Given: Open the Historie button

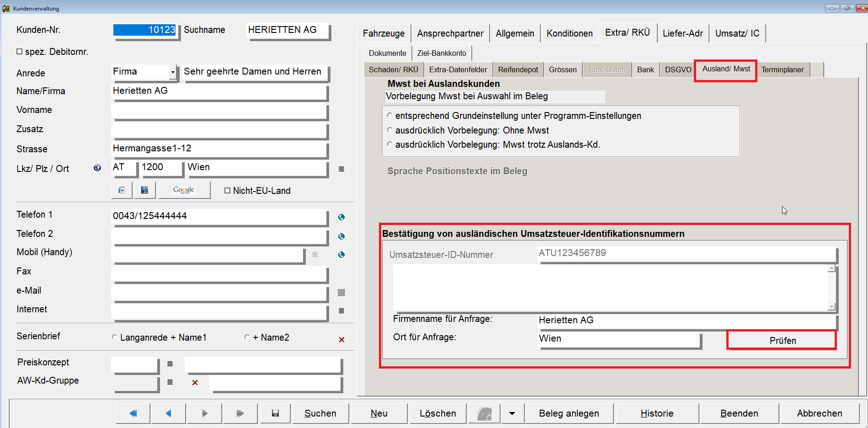Looking at the screenshot, I should point(657,413).
